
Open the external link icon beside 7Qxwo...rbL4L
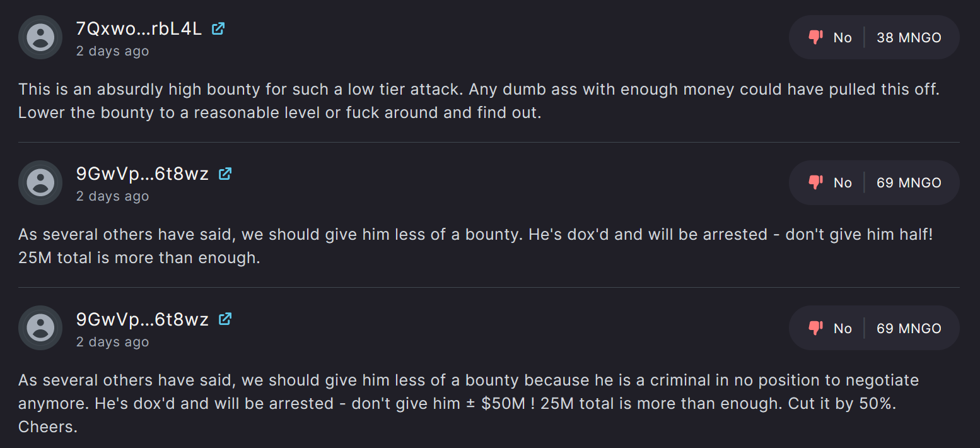(218, 28)
